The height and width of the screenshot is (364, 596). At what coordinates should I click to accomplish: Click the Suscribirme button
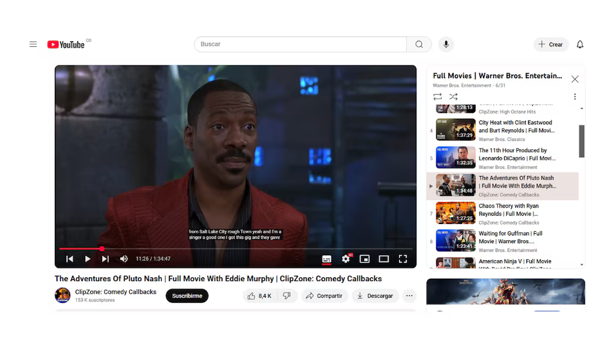(187, 296)
